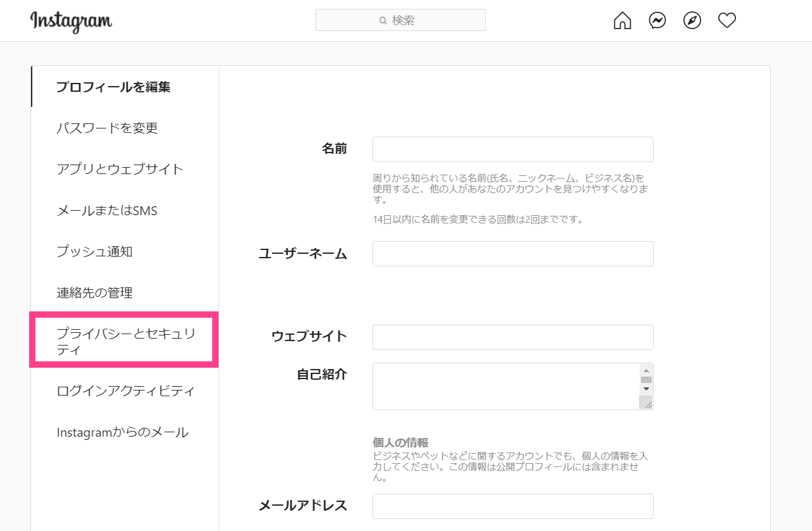Screen dimensions: 812x531
Task: Click the 自己紹介 text area resize handle
Action: tap(646, 403)
